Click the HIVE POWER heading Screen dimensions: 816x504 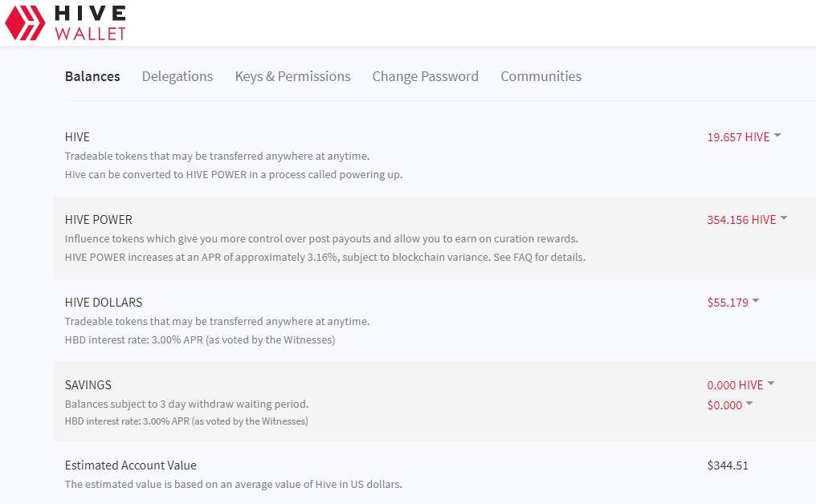coord(98,219)
